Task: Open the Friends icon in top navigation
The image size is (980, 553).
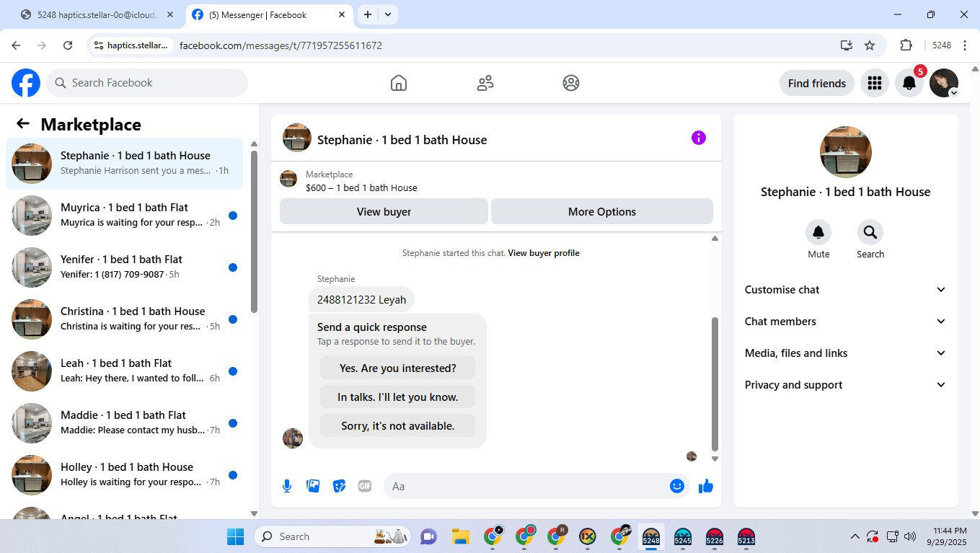Action: (x=485, y=83)
